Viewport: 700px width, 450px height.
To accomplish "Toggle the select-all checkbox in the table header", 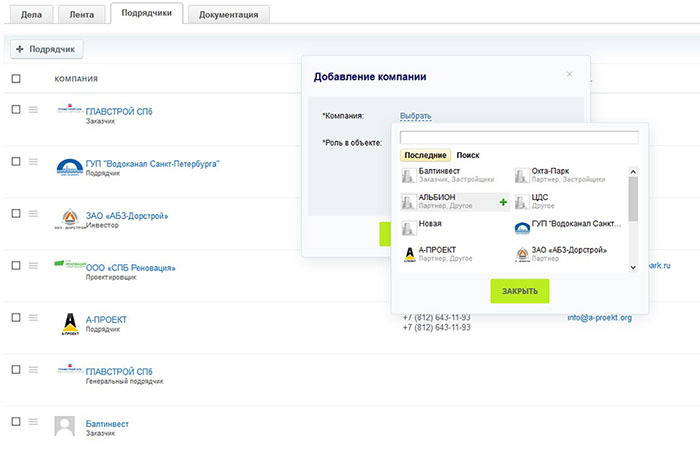I will pyautogui.click(x=16, y=78).
